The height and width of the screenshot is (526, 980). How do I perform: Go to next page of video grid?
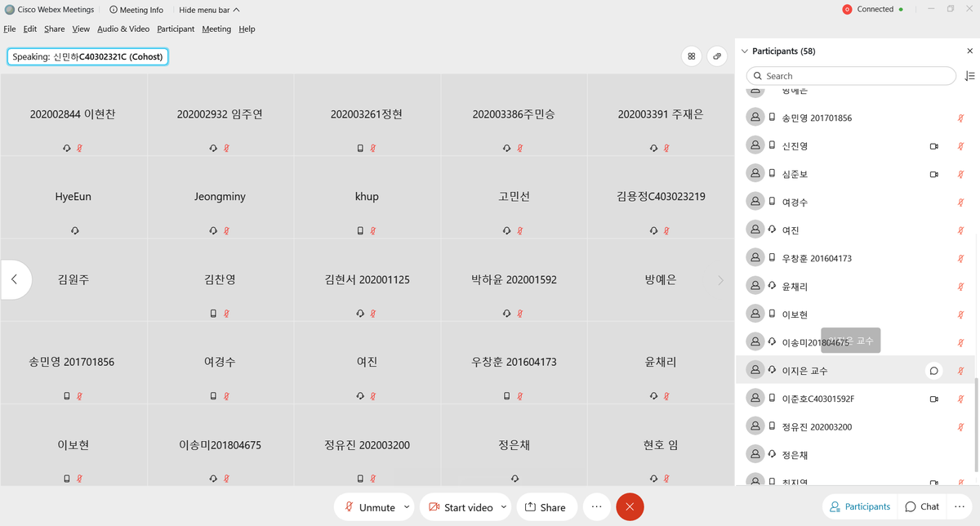click(x=720, y=280)
